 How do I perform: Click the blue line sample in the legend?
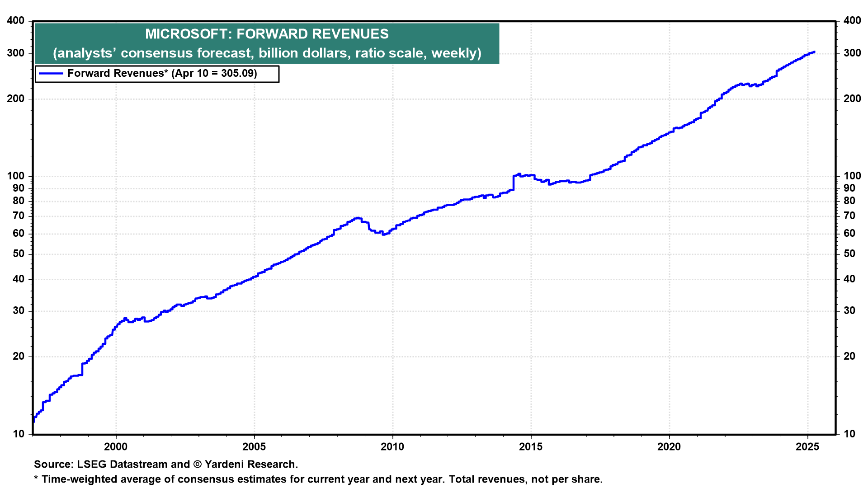pos(51,73)
